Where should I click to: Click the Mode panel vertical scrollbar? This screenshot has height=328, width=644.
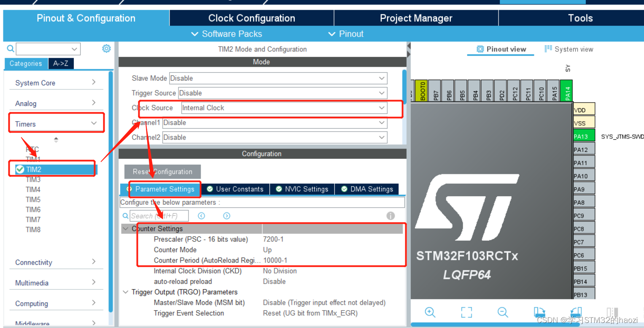coord(404,87)
